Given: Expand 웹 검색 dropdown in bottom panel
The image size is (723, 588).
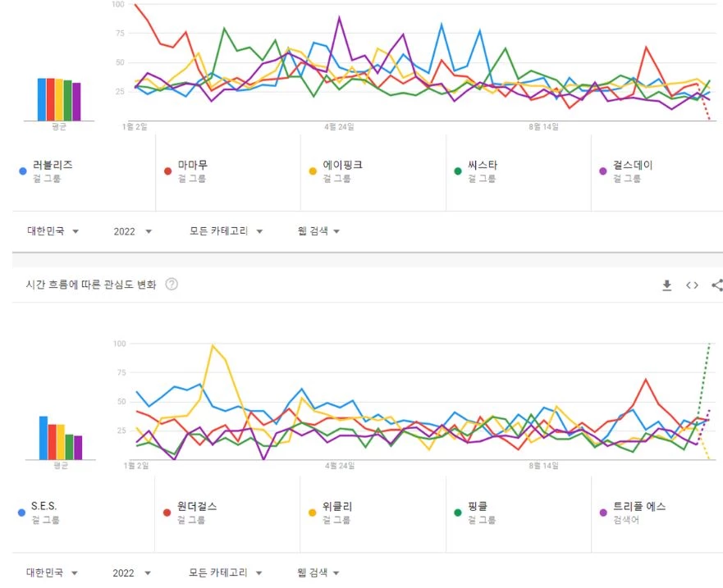Looking at the screenshot, I should (318, 572).
